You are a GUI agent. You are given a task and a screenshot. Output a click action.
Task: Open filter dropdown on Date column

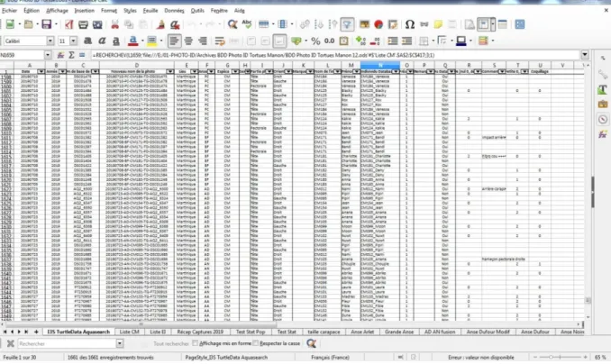click(41, 71)
